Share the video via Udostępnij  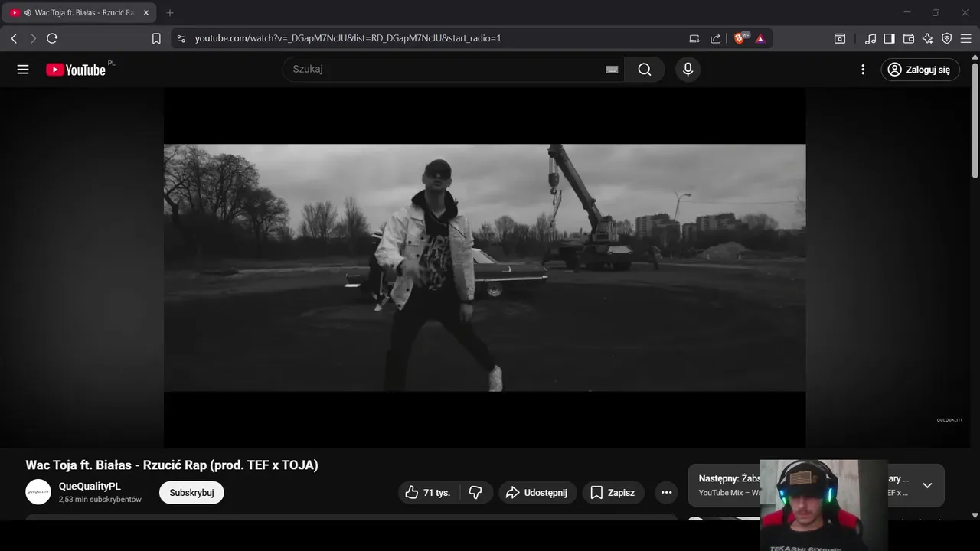(537, 492)
